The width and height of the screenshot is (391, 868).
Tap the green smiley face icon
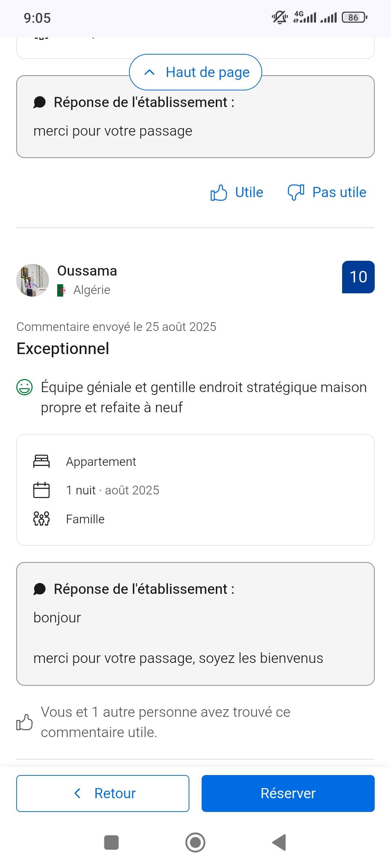(x=25, y=387)
